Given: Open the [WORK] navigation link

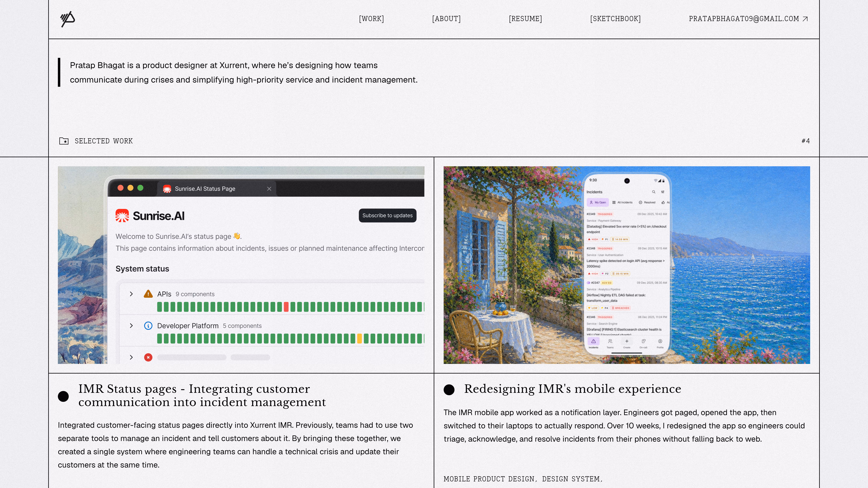Looking at the screenshot, I should (371, 19).
